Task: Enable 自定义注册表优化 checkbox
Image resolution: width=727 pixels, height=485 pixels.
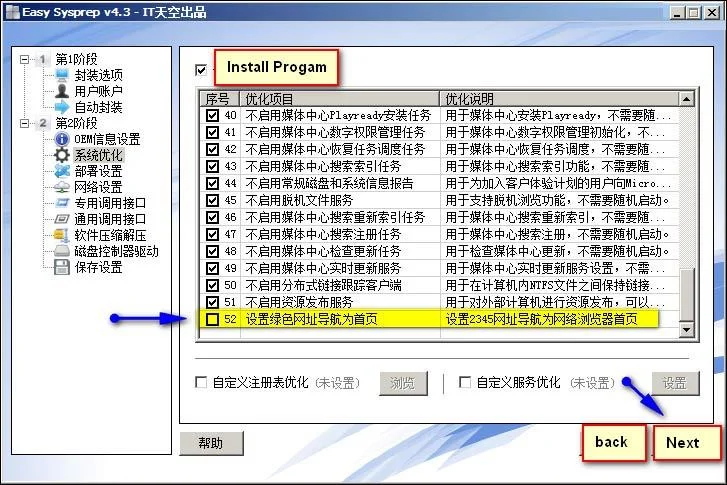Action: click(x=201, y=382)
